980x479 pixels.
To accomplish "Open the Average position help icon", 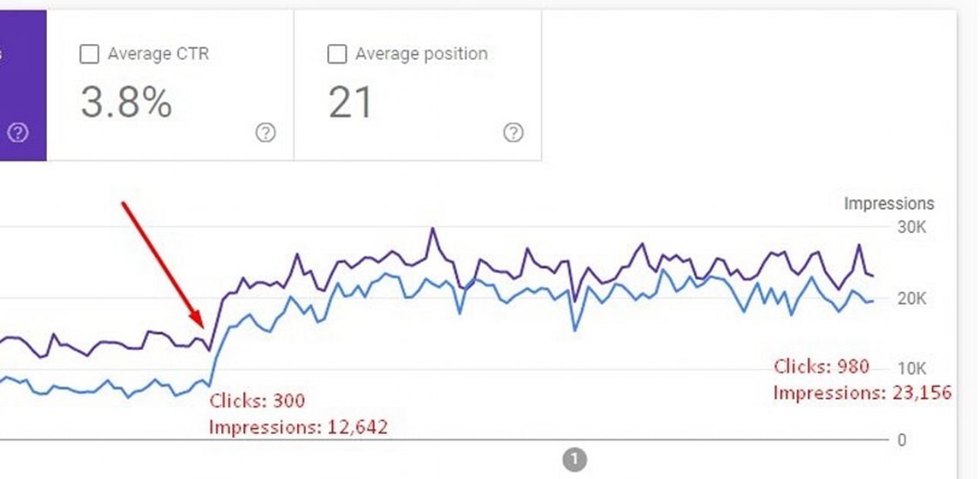I will point(514,134).
